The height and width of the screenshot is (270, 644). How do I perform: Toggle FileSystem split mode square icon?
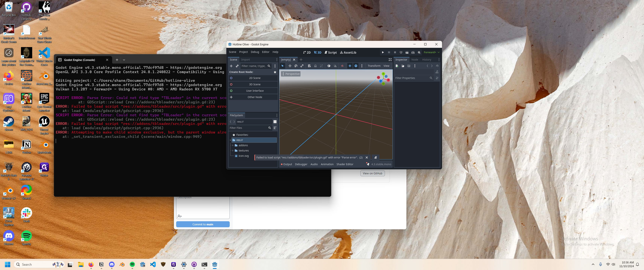pyautogui.click(x=275, y=122)
